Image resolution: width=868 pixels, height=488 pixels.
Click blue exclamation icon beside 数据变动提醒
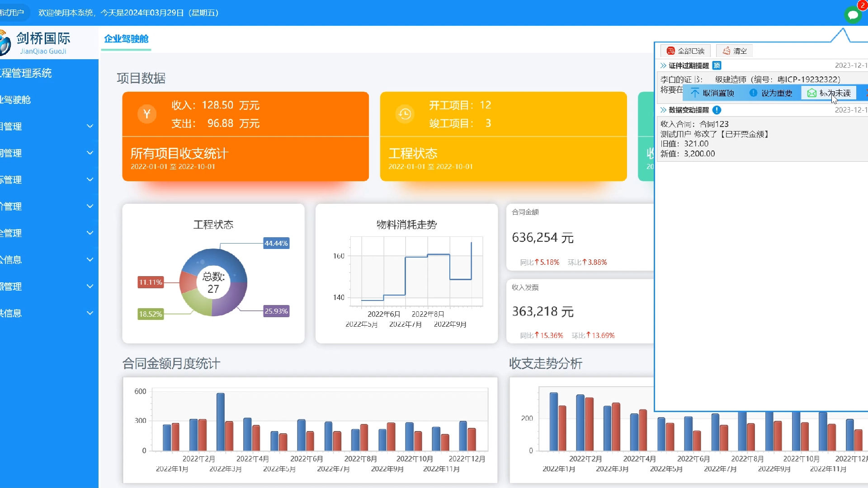coord(717,110)
